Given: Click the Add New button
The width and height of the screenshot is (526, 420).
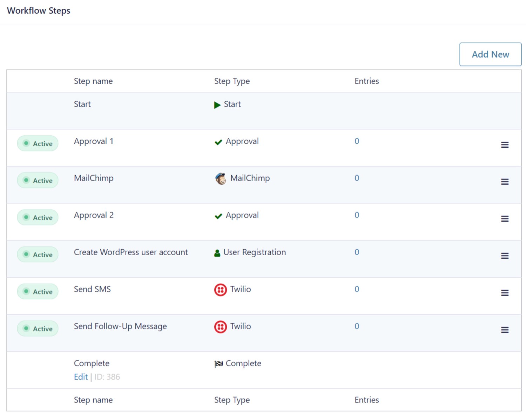Looking at the screenshot, I should [490, 54].
